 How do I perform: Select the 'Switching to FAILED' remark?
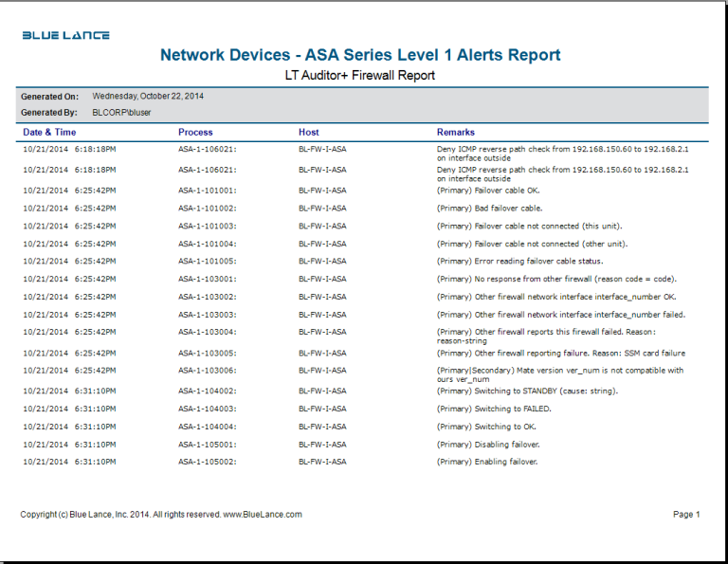pyautogui.click(x=494, y=409)
